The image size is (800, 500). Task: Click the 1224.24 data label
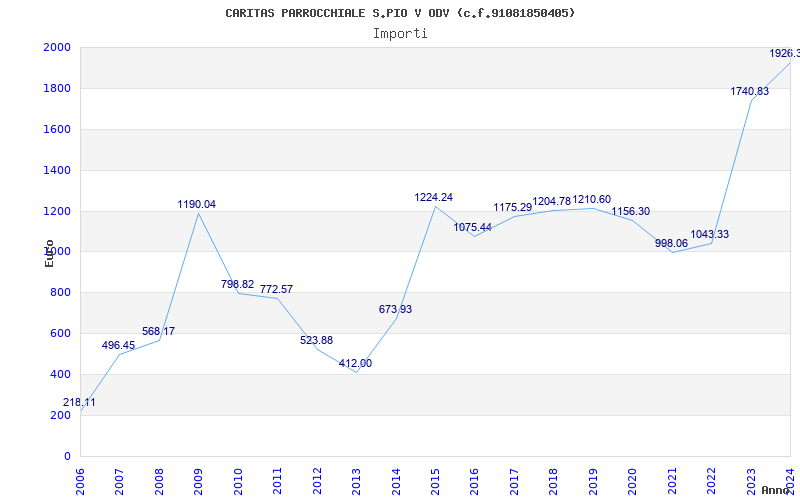[434, 197]
